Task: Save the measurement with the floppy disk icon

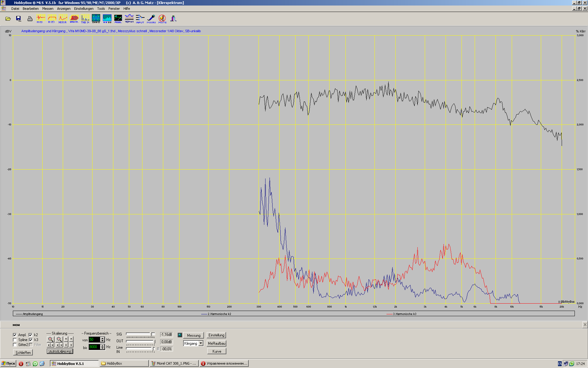Action: pos(18,19)
